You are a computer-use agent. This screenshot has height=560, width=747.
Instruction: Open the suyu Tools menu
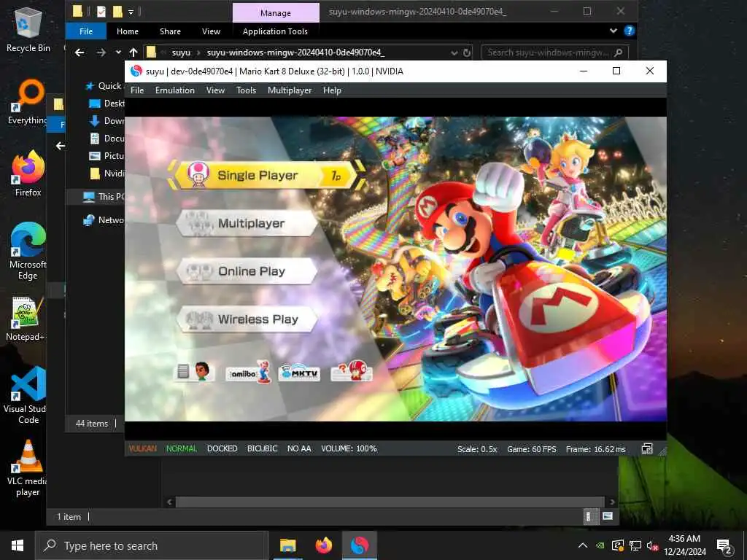tap(247, 90)
